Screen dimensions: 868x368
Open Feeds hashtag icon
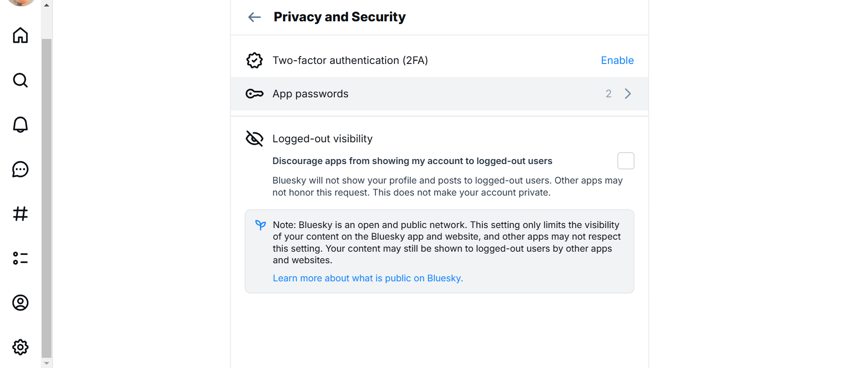coord(20,214)
